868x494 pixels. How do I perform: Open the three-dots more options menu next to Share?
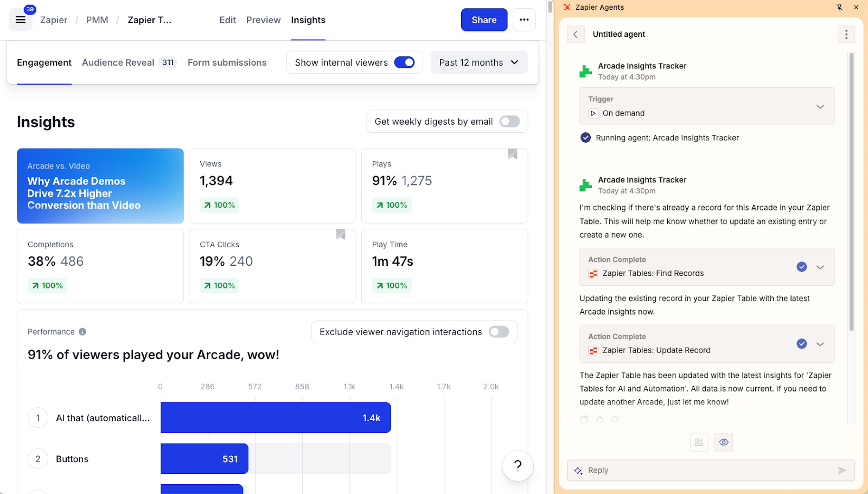click(524, 20)
